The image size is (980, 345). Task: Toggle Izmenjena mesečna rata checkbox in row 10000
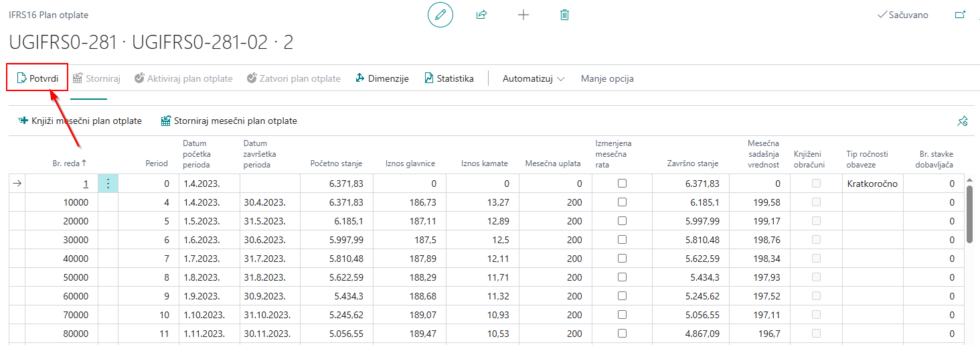coord(622,202)
